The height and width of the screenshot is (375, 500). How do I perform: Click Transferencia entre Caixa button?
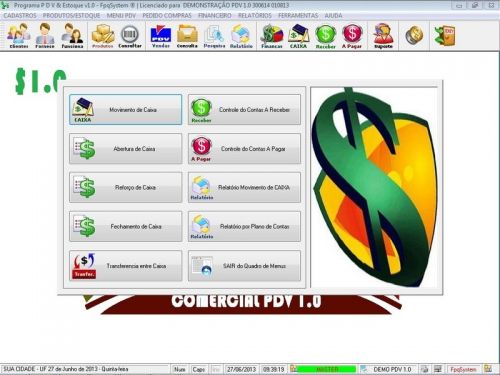[x=126, y=266]
